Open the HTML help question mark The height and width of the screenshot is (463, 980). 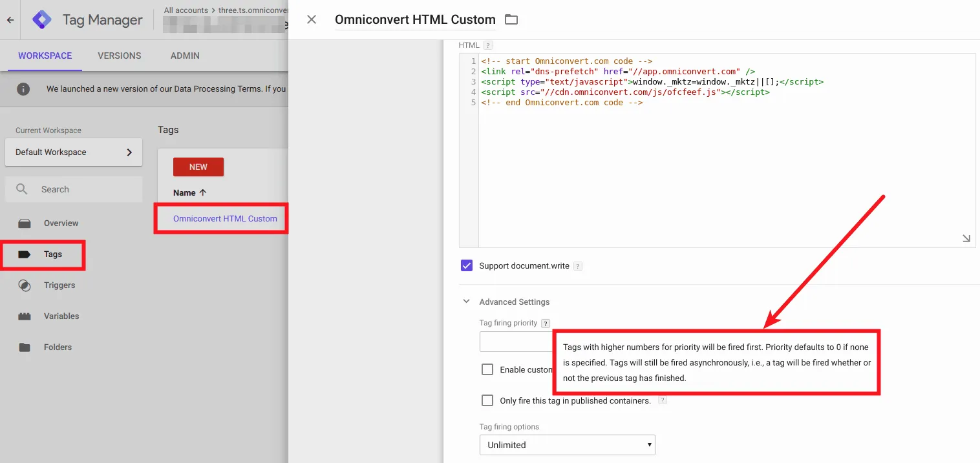pos(488,45)
